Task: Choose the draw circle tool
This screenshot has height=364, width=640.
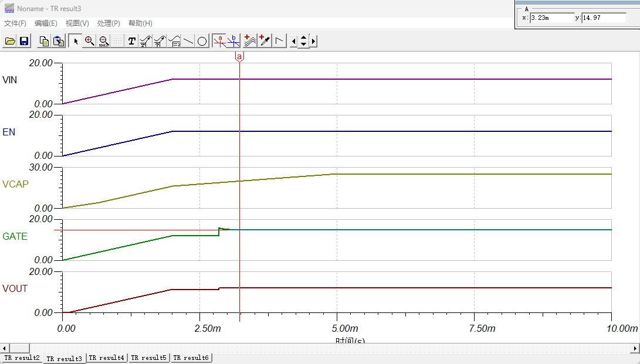Action: tap(202, 41)
